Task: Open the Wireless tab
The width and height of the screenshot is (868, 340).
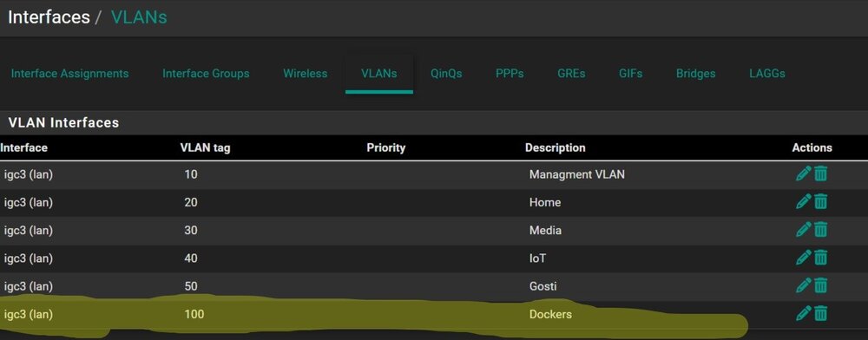Action: point(305,74)
